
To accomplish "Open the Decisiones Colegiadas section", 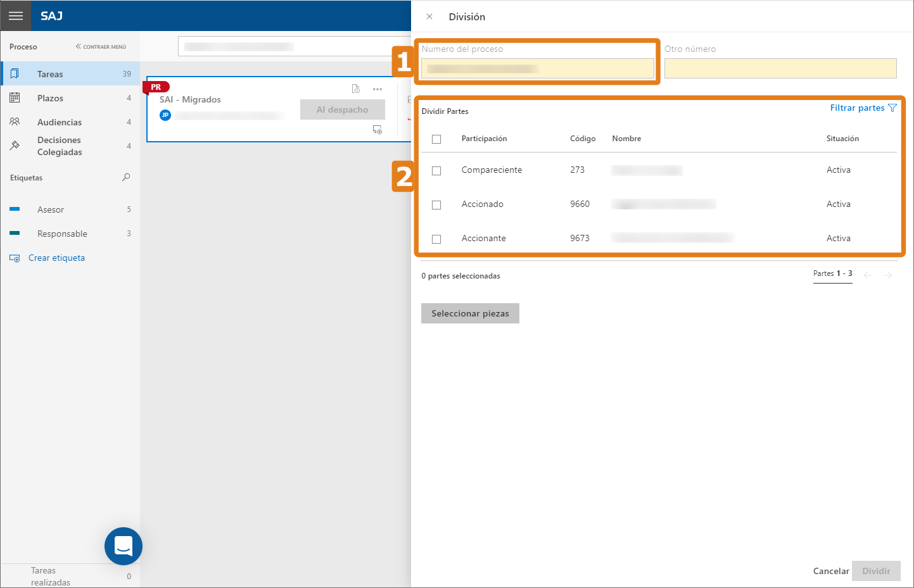I will 70,146.
